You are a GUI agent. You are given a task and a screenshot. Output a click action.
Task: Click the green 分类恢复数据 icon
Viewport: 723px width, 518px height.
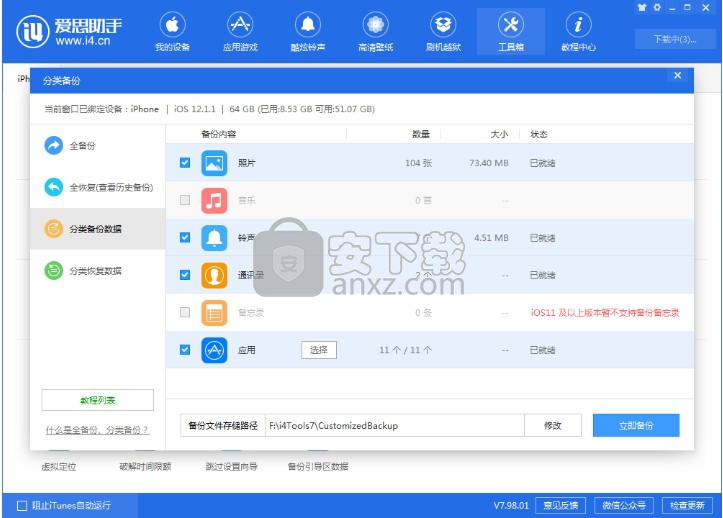click(x=53, y=271)
